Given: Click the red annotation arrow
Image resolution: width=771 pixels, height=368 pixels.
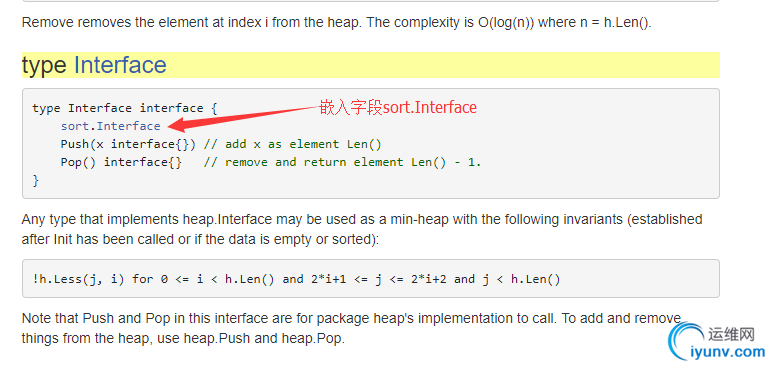Looking at the screenshot, I should [x=244, y=119].
